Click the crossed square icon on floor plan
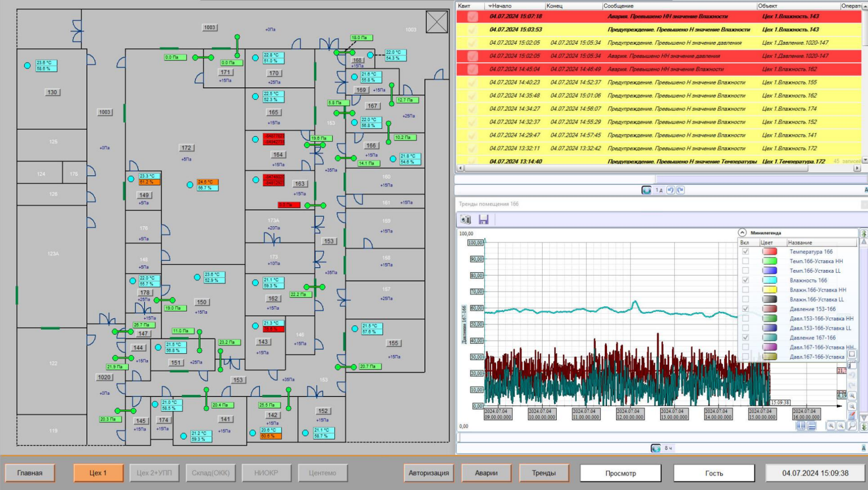This screenshot has height=490, width=868. [437, 22]
